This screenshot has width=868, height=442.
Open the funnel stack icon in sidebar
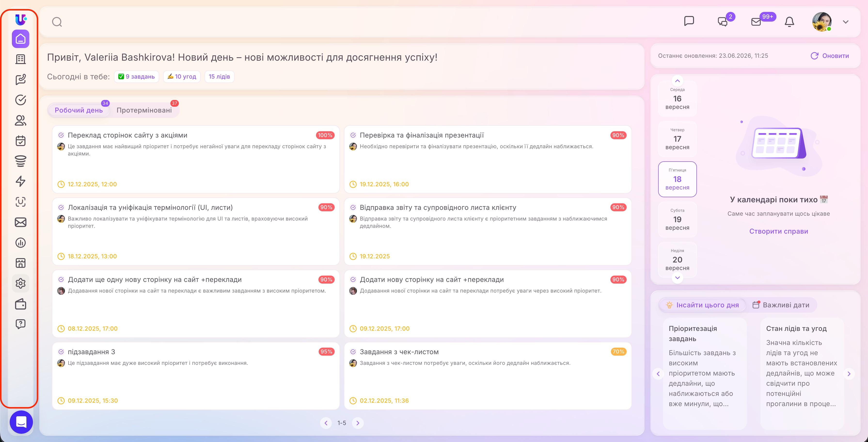(x=21, y=161)
